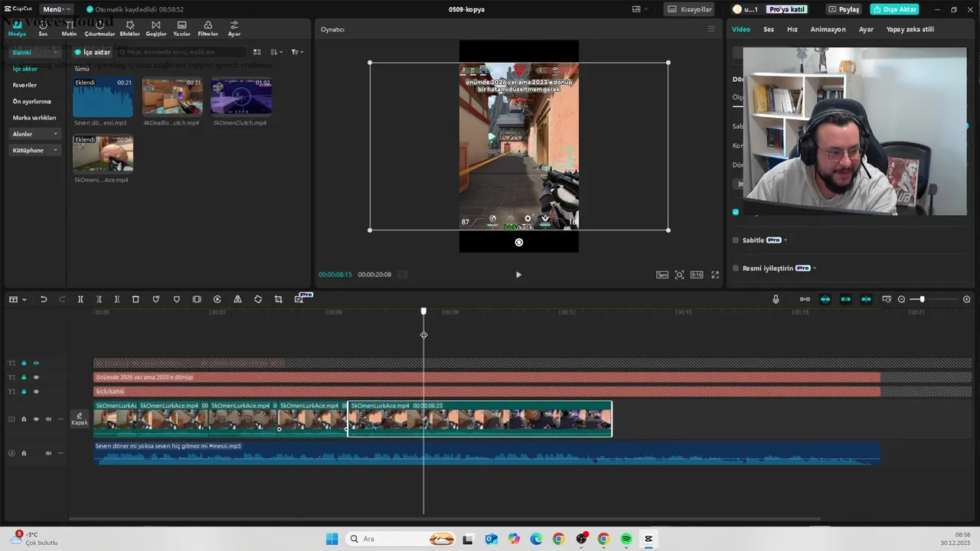Open the layout dropdown in title bar
The image size is (980, 551).
pyautogui.click(x=640, y=9)
